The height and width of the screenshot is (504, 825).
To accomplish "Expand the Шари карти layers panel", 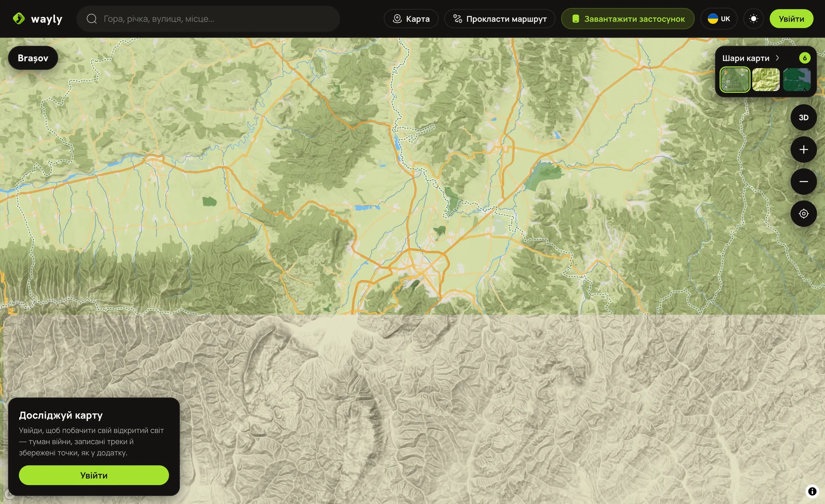I will pyautogui.click(x=751, y=58).
